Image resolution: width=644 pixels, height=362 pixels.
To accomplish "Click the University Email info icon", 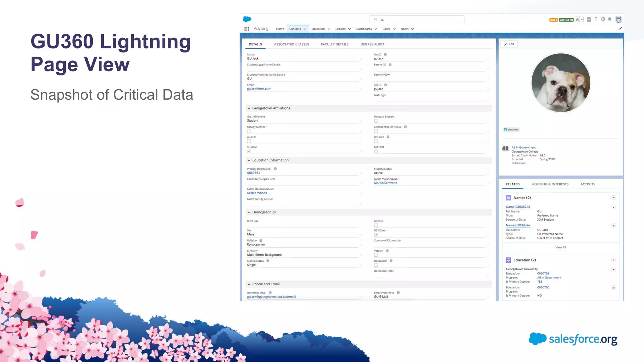I will click(270, 293).
